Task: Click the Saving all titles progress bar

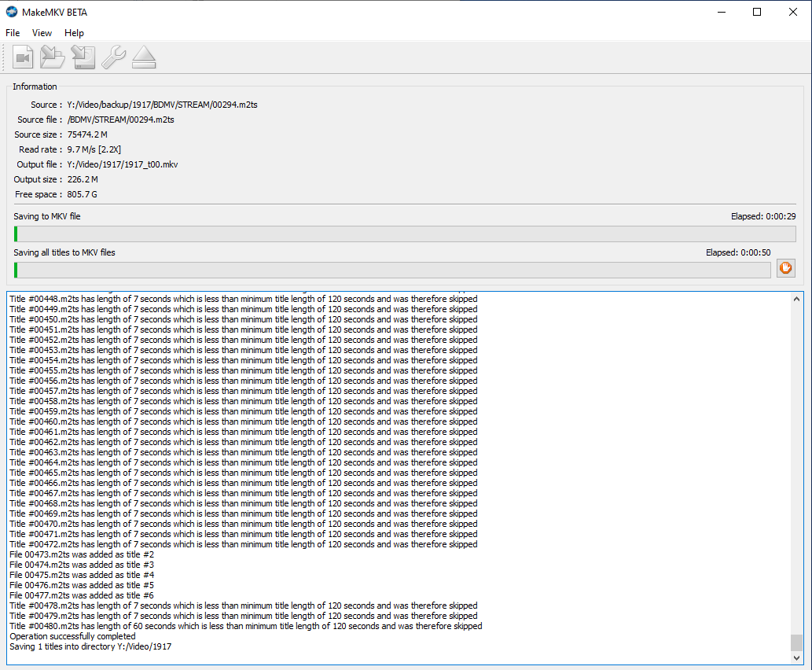Action: pos(391,270)
